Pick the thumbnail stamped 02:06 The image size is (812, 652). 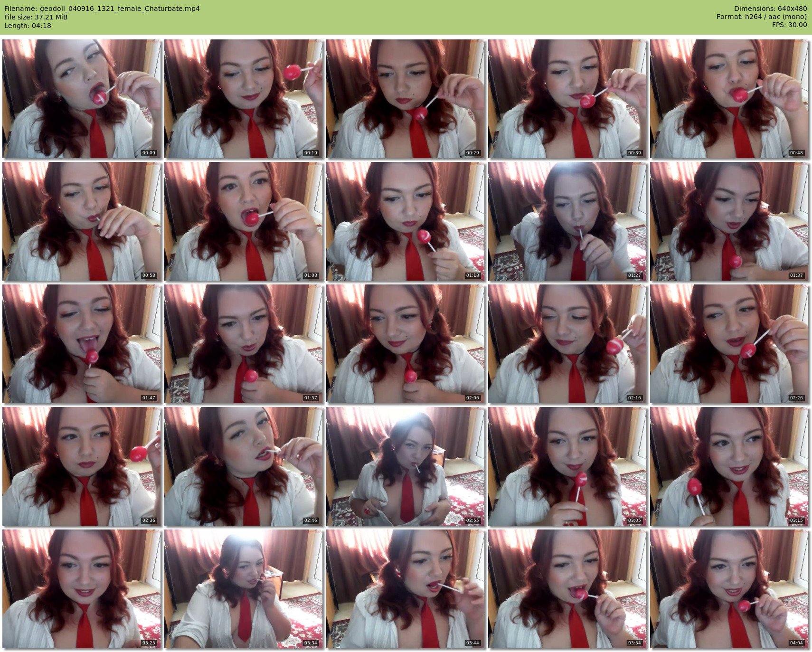click(x=406, y=344)
